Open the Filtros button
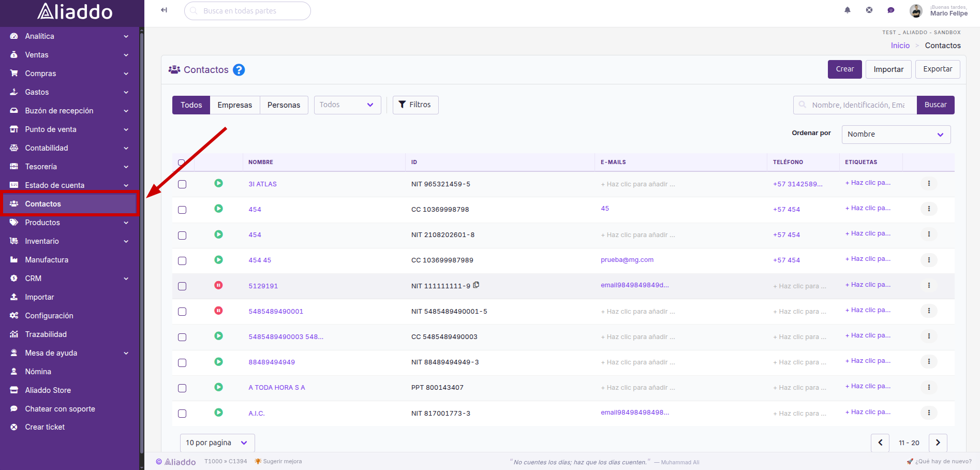 (415, 105)
